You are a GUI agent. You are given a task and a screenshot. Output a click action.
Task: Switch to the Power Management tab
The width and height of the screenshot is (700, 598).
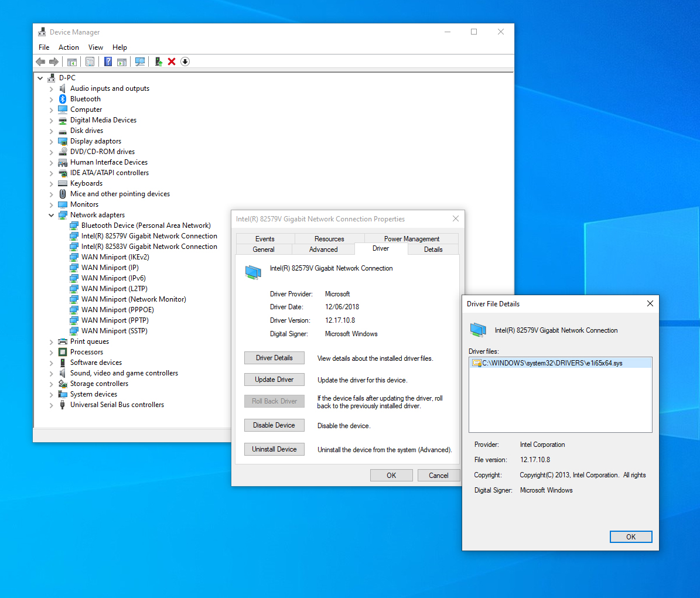click(412, 239)
